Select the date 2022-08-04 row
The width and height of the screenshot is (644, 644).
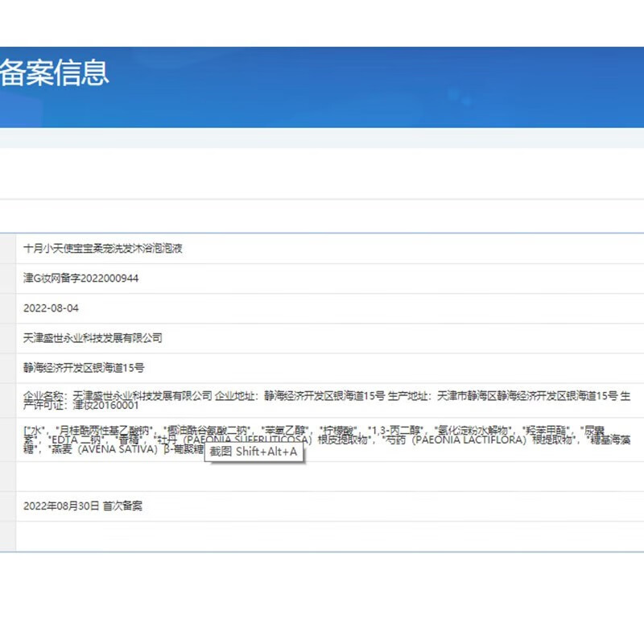pyautogui.click(x=48, y=308)
